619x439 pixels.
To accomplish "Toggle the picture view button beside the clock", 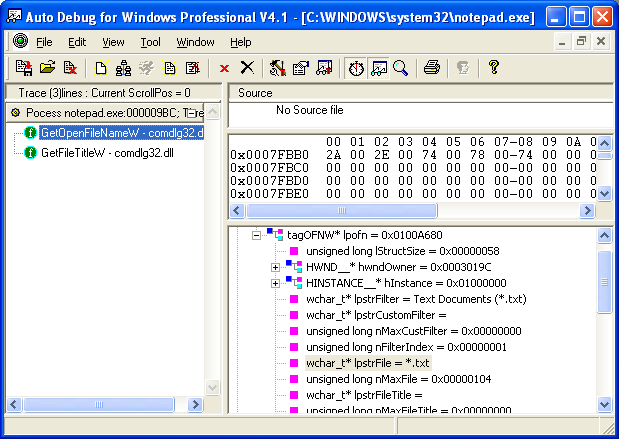I will tap(378, 68).
